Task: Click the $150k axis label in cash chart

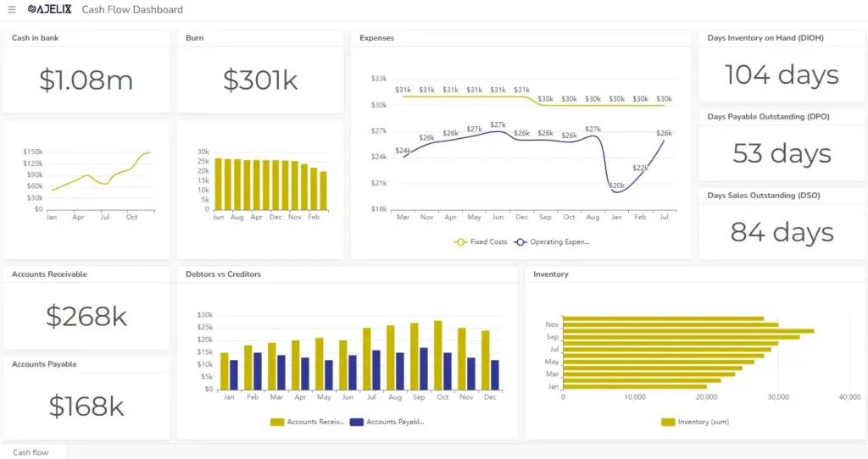Action: pos(33,152)
